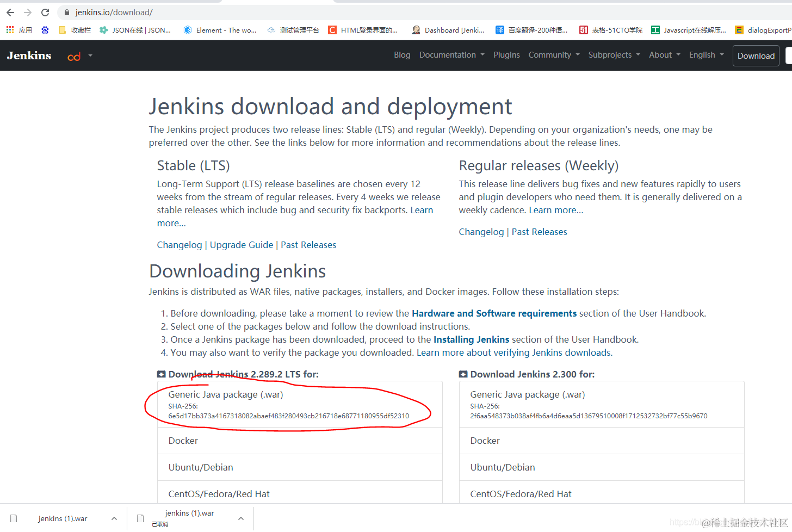Open the Upgrade Guide link

click(x=242, y=245)
